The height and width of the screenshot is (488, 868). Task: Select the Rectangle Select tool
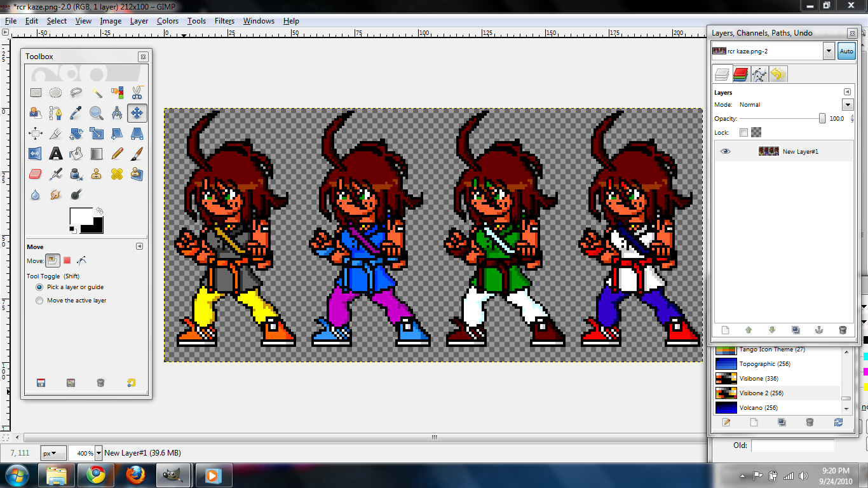[36, 93]
